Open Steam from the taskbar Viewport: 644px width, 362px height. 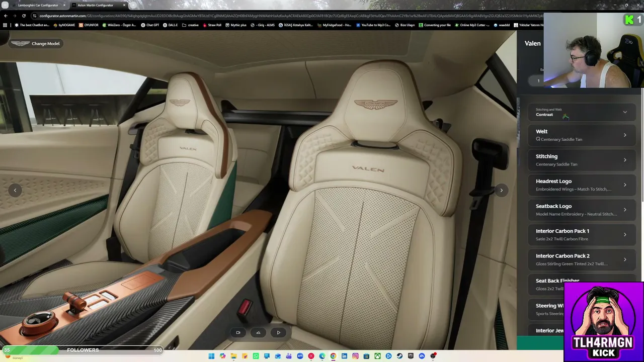click(x=399, y=356)
